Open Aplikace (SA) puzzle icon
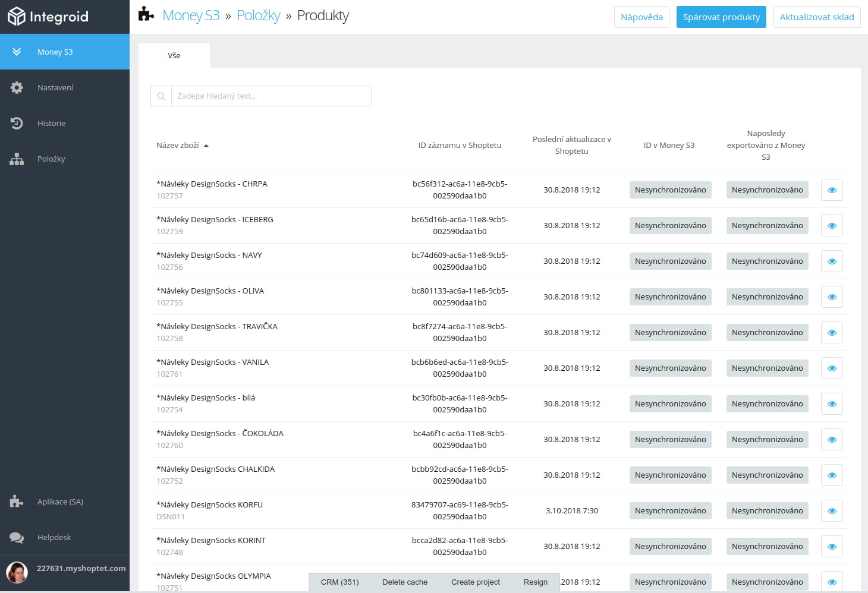The image size is (868, 593). click(17, 501)
